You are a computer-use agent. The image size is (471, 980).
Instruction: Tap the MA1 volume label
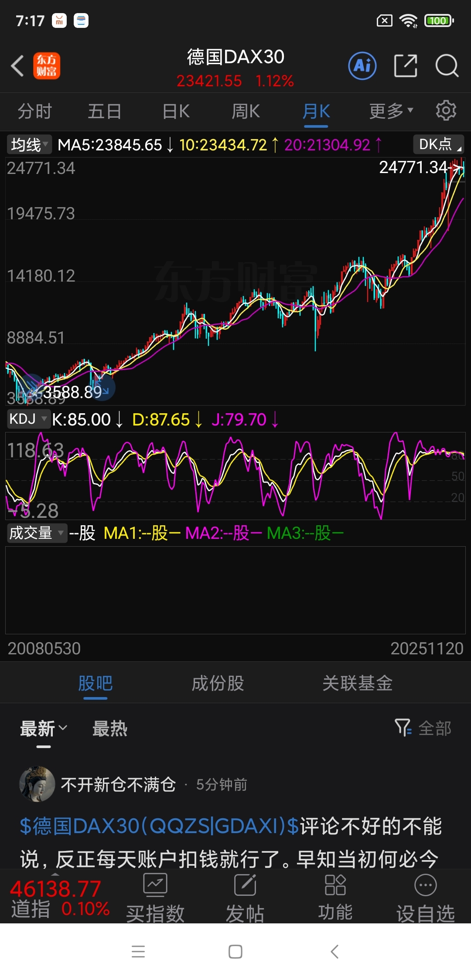point(142,533)
